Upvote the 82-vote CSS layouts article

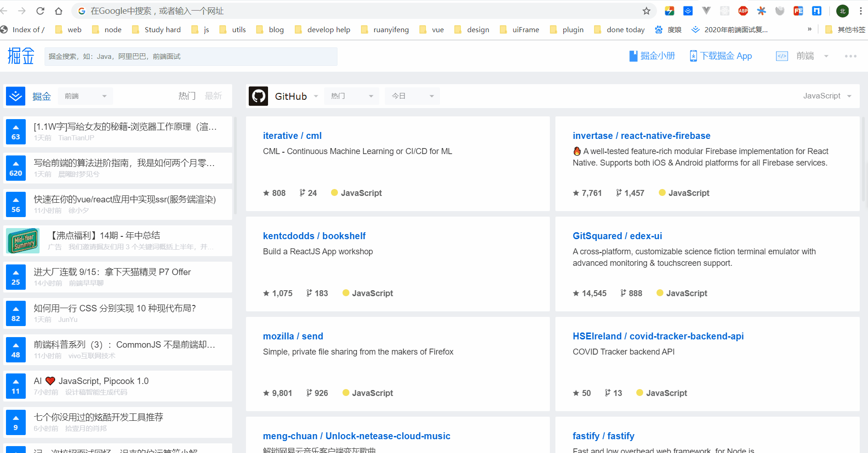pyautogui.click(x=16, y=313)
